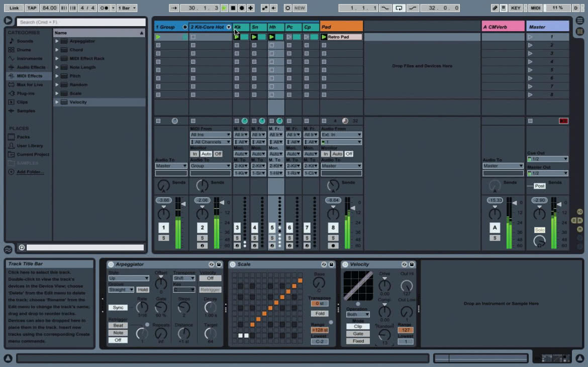Toggle the Follow arrow button in the transport
The height and width of the screenshot is (367, 588).
(x=174, y=8)
